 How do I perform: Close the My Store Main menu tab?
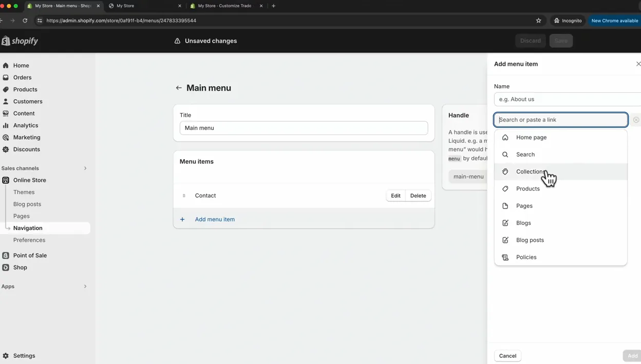click(x=98, y=6)
